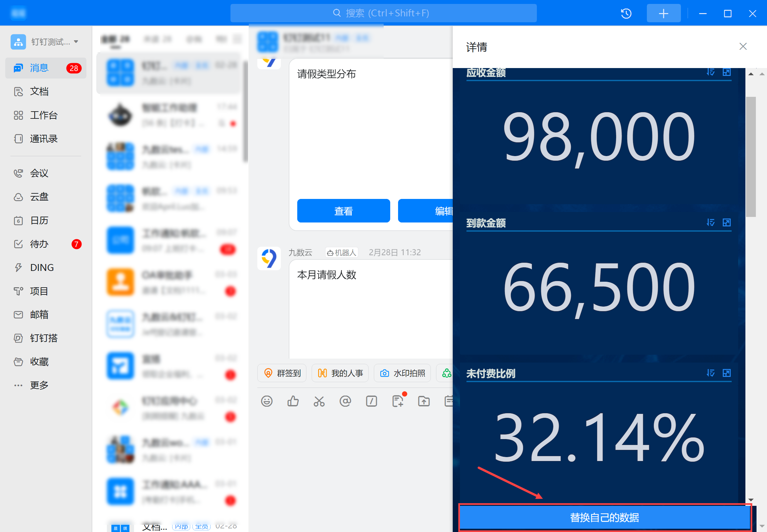Click the dashboard scroll up arrow
Viewport: 767px width, 532px height.
coord(751,74)
